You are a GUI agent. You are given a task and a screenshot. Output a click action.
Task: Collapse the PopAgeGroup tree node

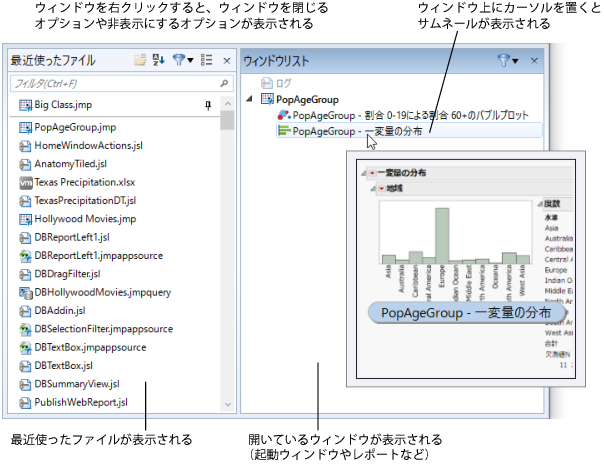[x=250, y=99]
